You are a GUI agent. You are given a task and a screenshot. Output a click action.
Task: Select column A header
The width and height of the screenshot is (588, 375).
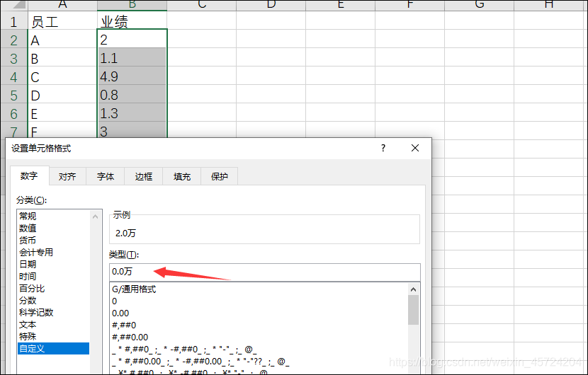pyautogui.click(x=62, y=4)
